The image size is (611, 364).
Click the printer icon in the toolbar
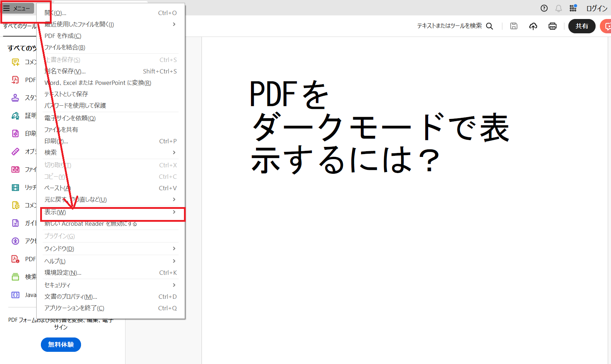tap(553, 26)
